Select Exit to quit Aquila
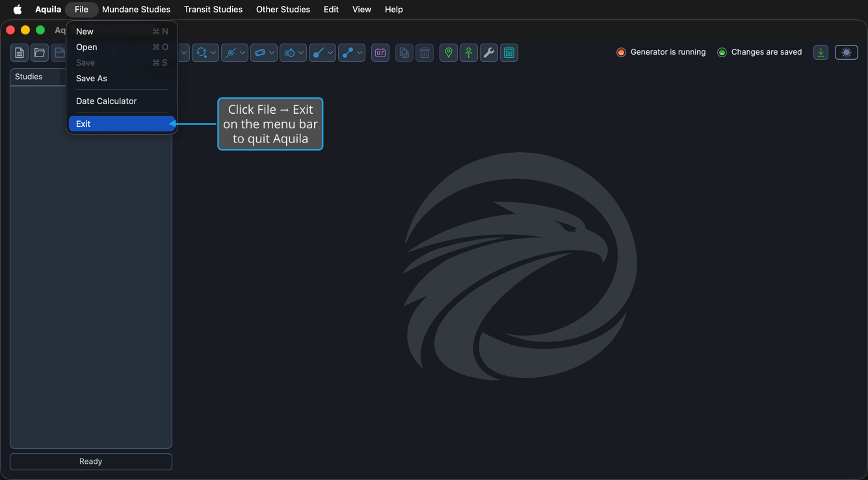The height and width of the screenshot is (480, 868). [122, 124]
